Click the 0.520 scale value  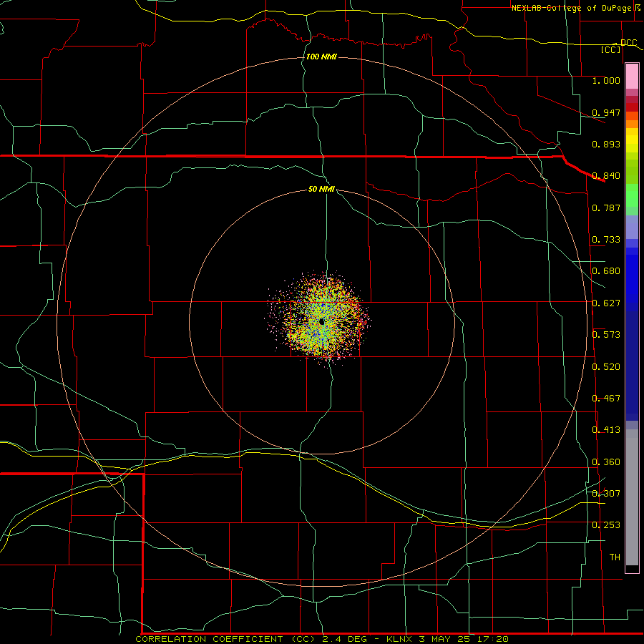pos(606,367)
